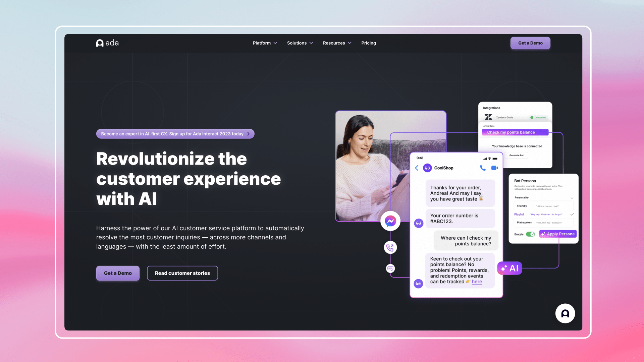Click Apply Persona button in Bot Persona
Screen dimensions: 644x362
tap(558, 233)
